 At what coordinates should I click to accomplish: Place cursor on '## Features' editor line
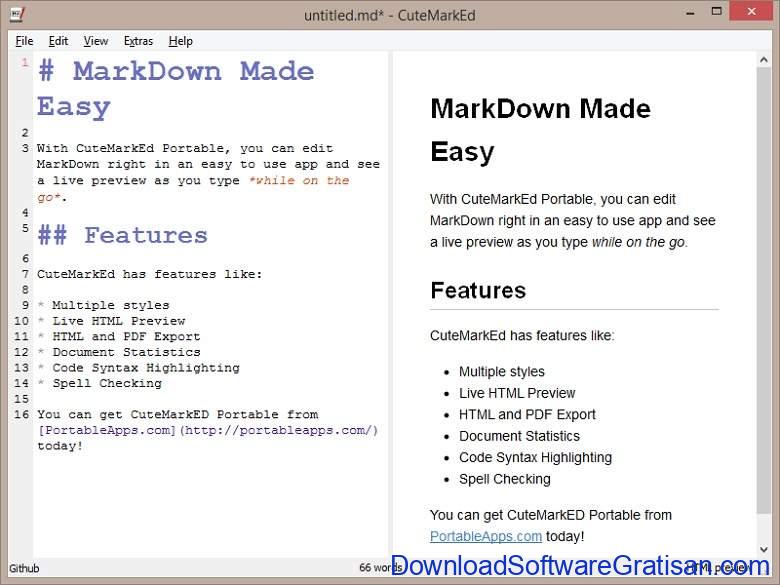point(122,235)
